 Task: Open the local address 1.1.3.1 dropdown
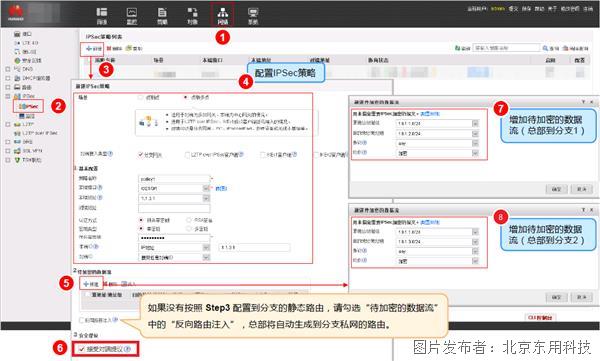206,198
